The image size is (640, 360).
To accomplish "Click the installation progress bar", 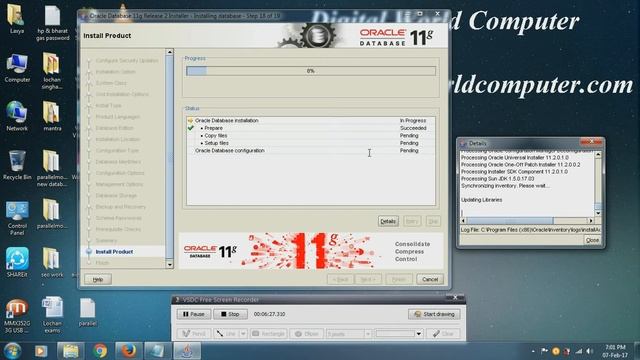I will click(311, 71).
